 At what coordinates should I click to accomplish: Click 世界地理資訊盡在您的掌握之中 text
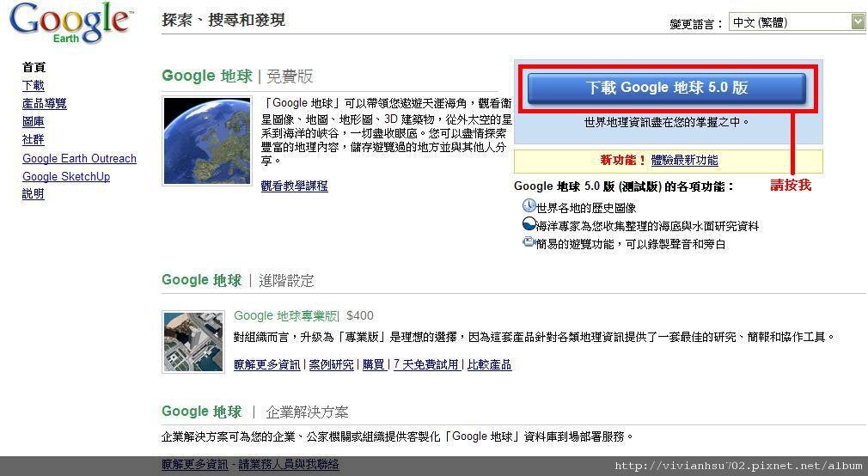click(667, 122)
